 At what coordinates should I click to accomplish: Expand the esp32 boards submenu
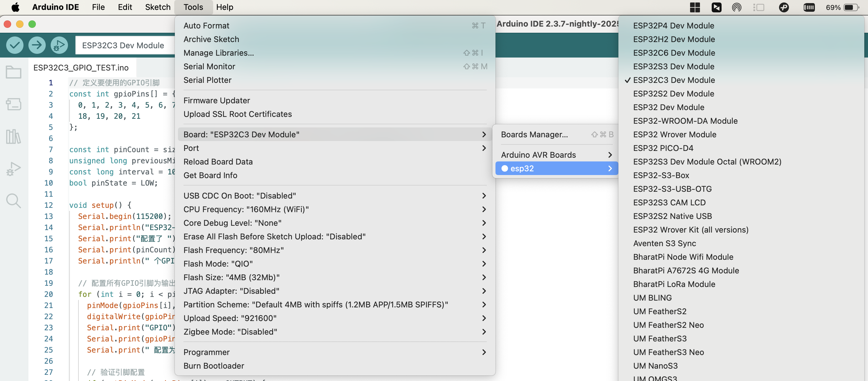(557, 169)
